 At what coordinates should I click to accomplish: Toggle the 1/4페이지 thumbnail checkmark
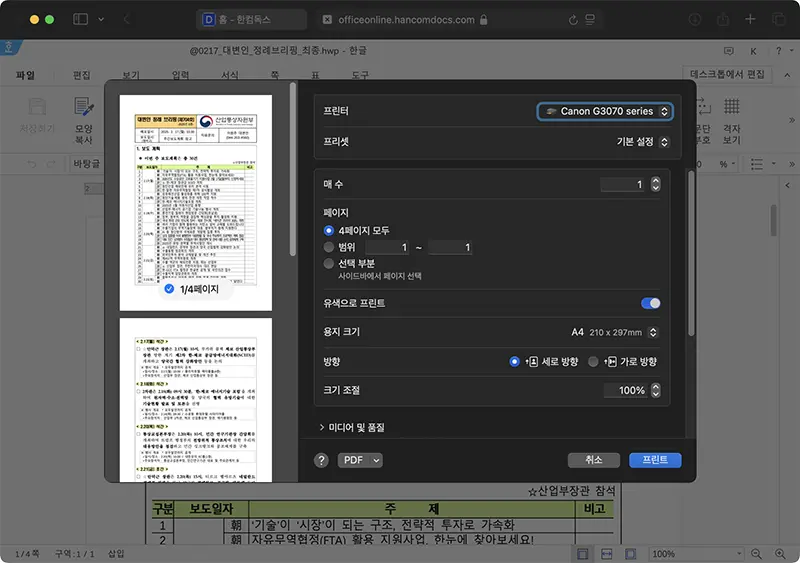pos(169,289)
